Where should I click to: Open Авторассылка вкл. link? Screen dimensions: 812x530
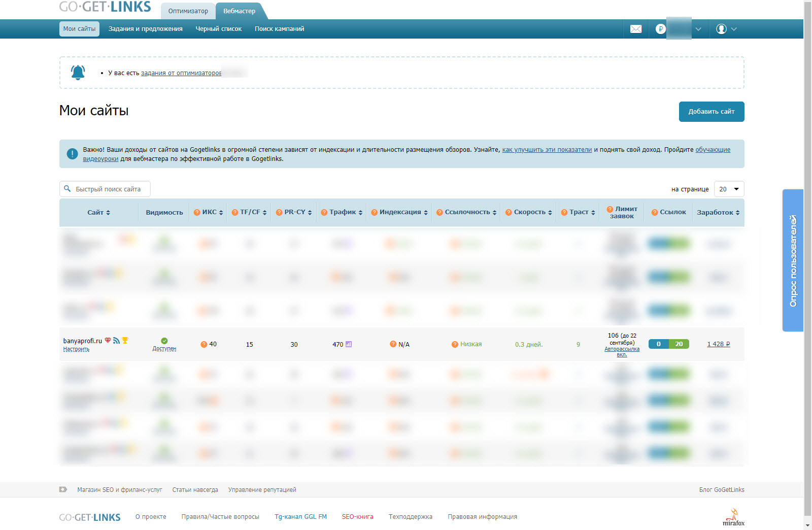[x=622, y=352]
